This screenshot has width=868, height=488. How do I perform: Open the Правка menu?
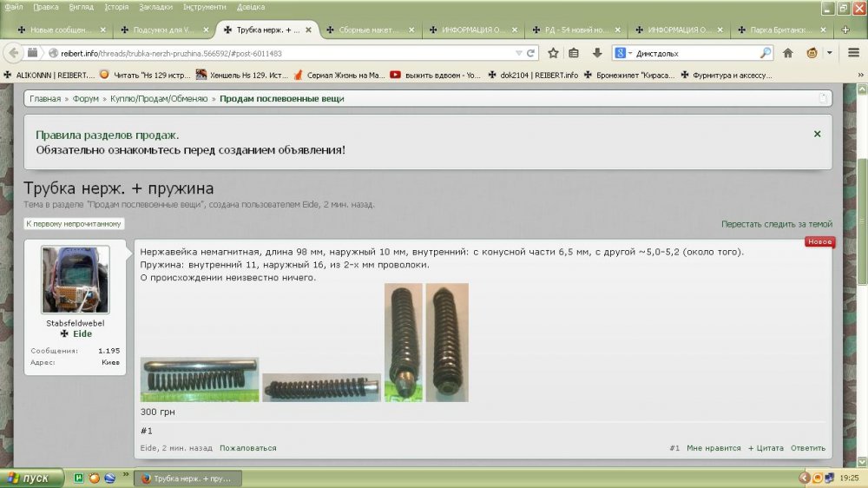tap(46, 7)
